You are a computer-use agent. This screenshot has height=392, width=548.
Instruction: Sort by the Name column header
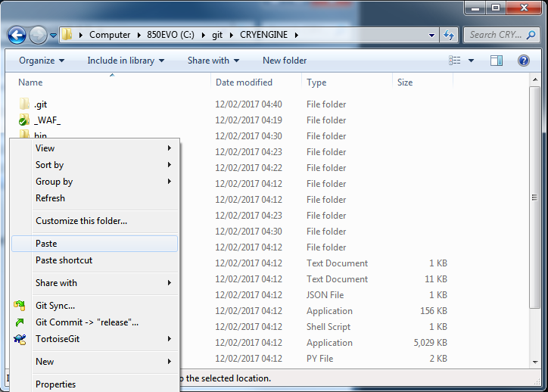click(x=30, y=82)
